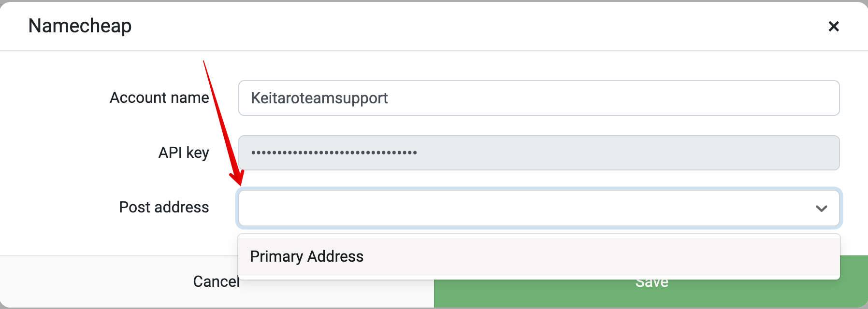Screen dimensions: 868x309
Task: Save the Namecheap integration settings
Action: [651, 282]
